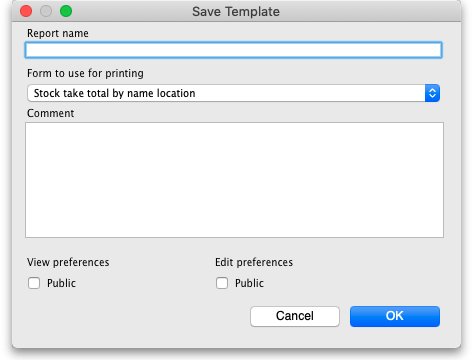The image size is (473, 360).
Task: Click the blue dropdown arrows icon
Action: (x=432, y=93)
